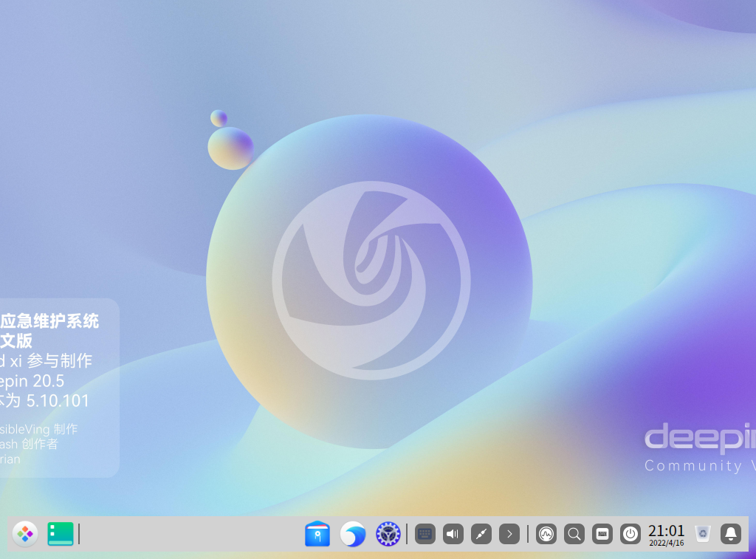Open the Trash
The height and width of the screenshot is (559, 756).
pyautogui.click(x=701, y=532)
